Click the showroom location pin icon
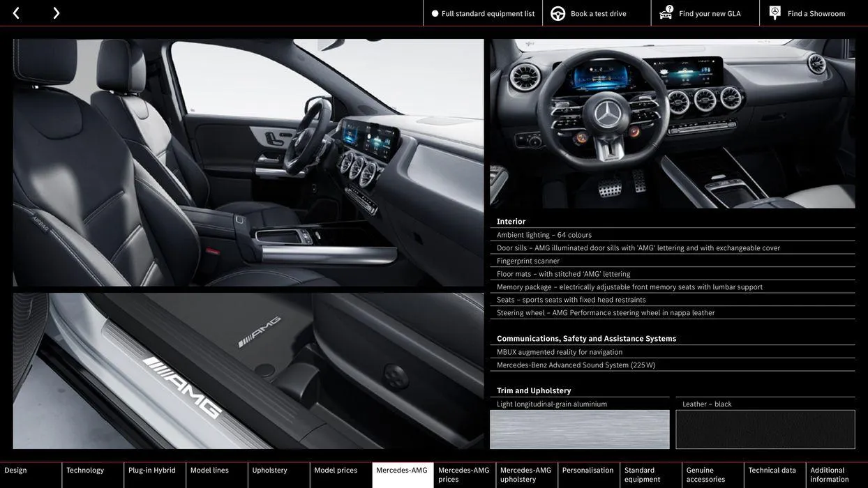 tap(775, 13)
